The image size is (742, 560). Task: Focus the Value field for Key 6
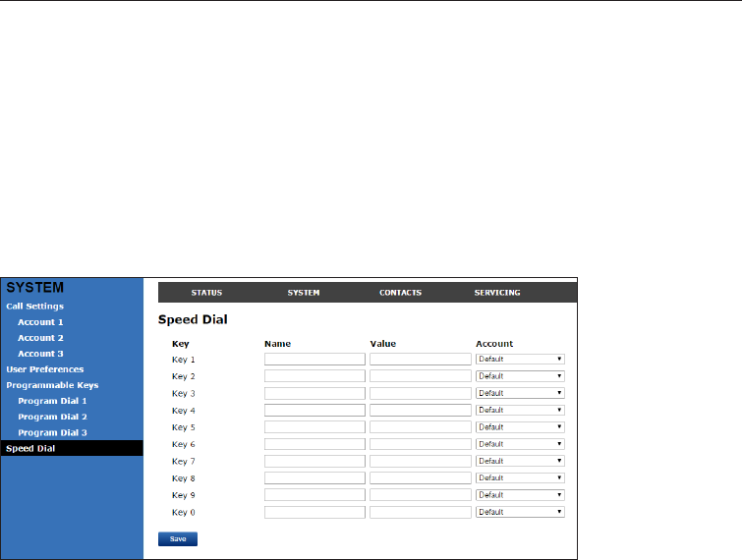[x=421, y=444]
